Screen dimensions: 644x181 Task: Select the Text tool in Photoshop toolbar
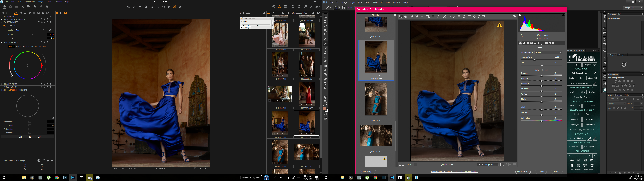pos(325,84)
